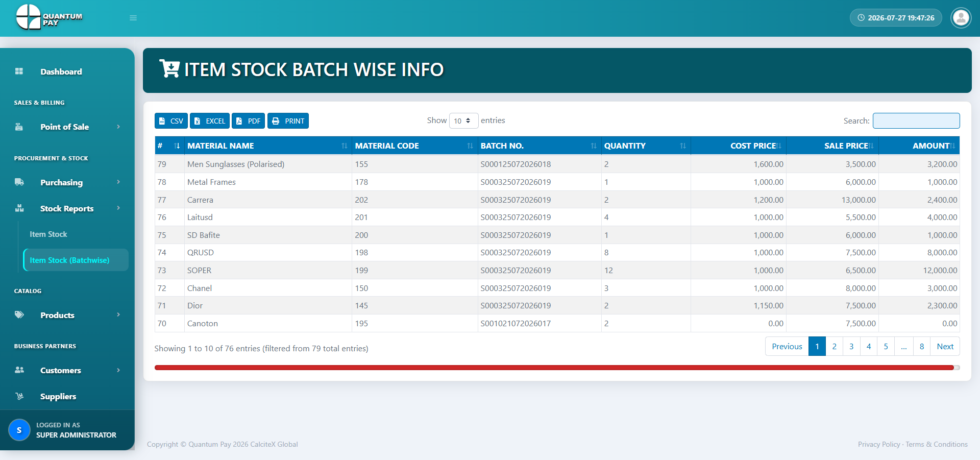Go to page 5

pyautogui.click(x=886, y=346)
